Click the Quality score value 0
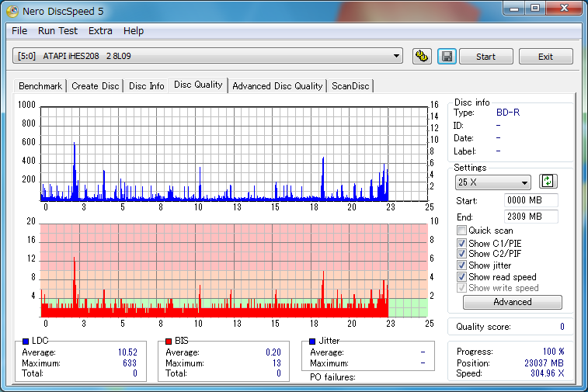 (562, 327)
